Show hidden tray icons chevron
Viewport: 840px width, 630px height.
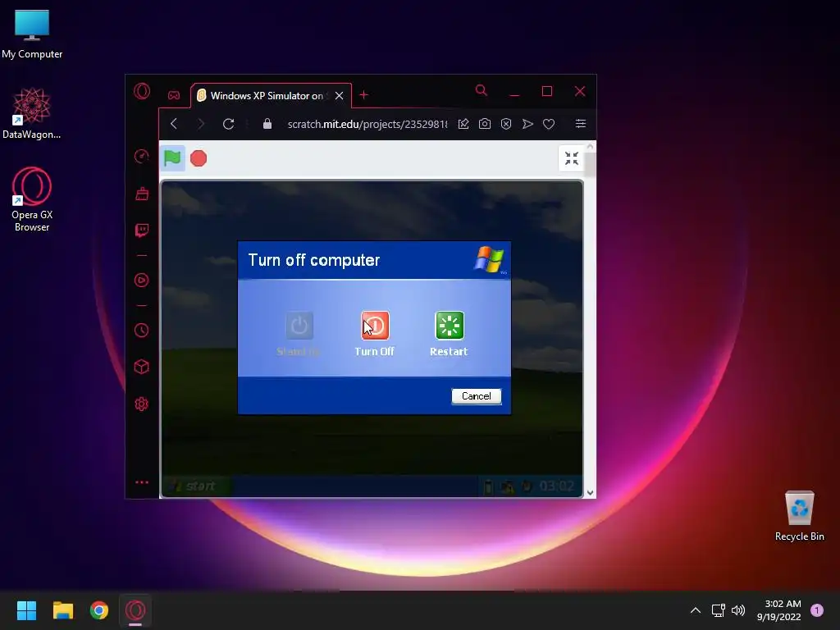[696, 610]
